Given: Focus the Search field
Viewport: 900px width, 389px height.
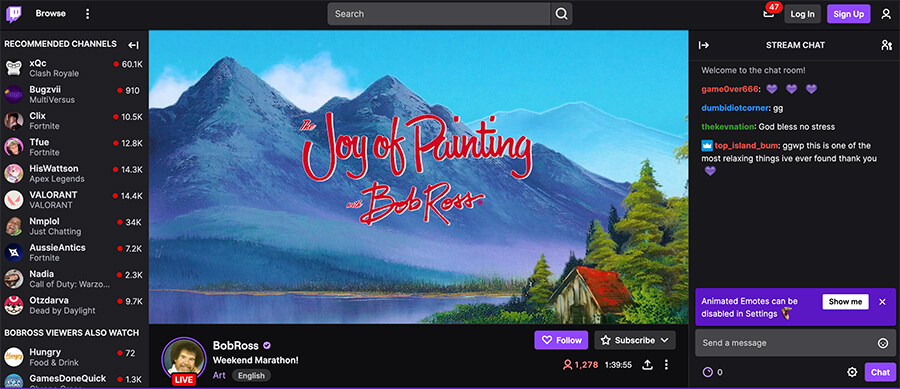Looking at the screenshot, I should coord(439,14).
